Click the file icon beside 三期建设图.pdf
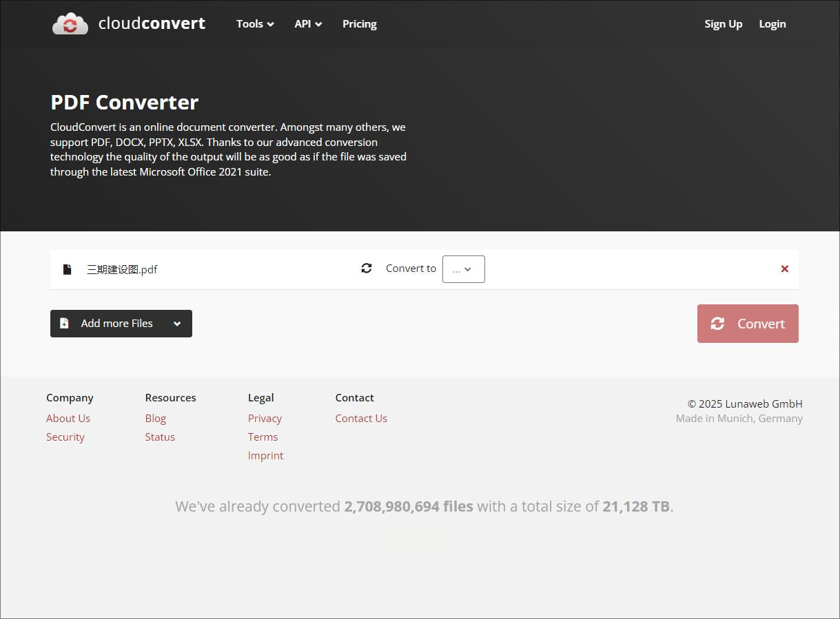Screen dimensions: 840x619 tap(67, 269)
